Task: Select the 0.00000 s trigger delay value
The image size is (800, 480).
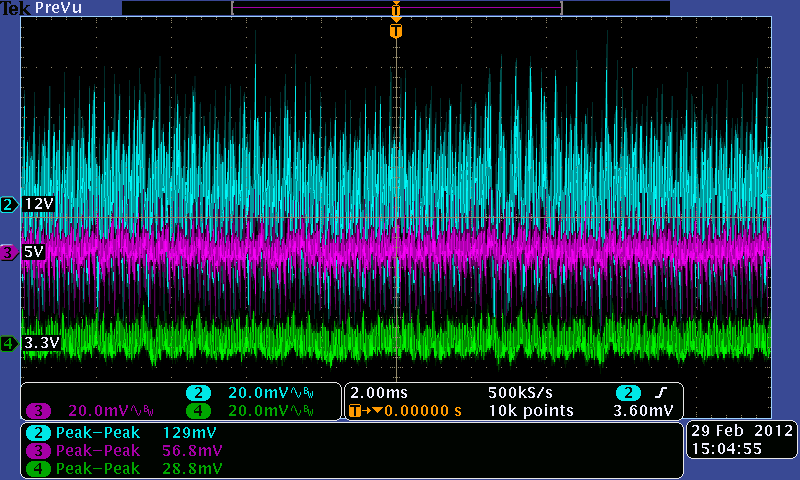Action: tap(423, 411)
